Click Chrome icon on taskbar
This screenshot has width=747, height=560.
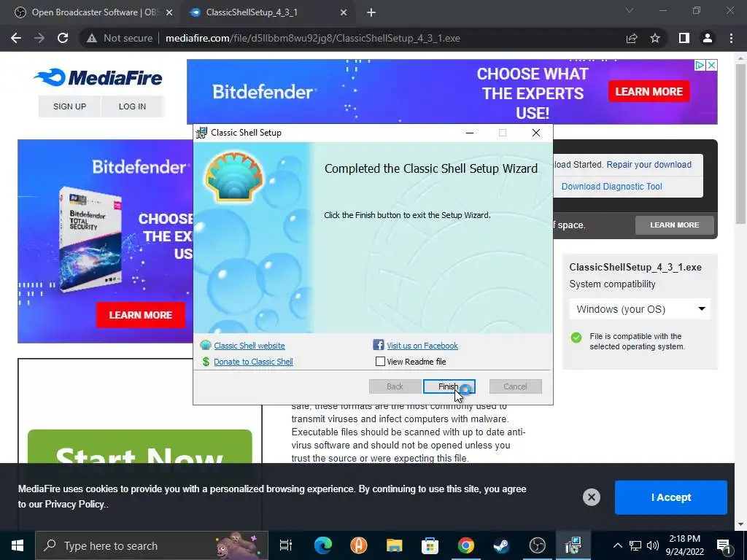click(466, 545)
